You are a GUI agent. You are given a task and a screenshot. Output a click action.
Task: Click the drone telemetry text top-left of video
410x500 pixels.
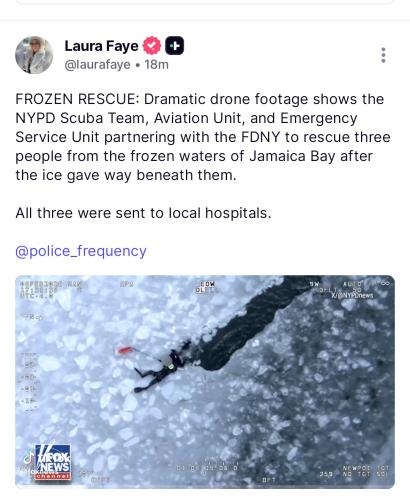pos(50,289)
